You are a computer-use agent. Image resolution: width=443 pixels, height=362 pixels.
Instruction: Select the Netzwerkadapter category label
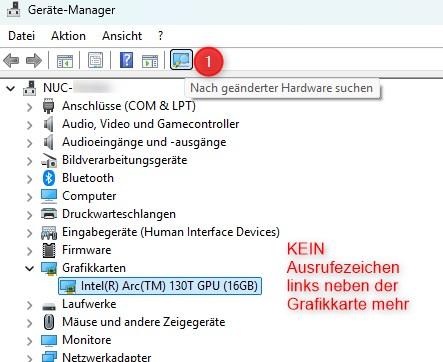[107, 357]
